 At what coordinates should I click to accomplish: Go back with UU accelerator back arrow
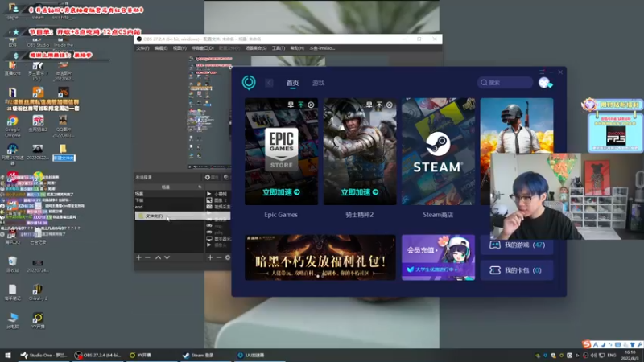(x=269, y=83)
